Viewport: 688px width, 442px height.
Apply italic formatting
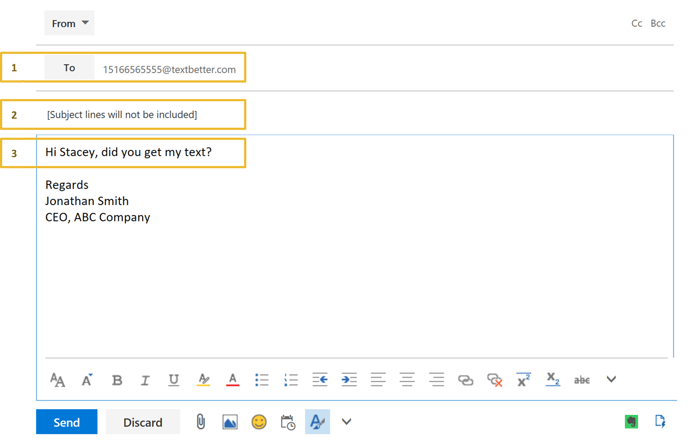145,380
